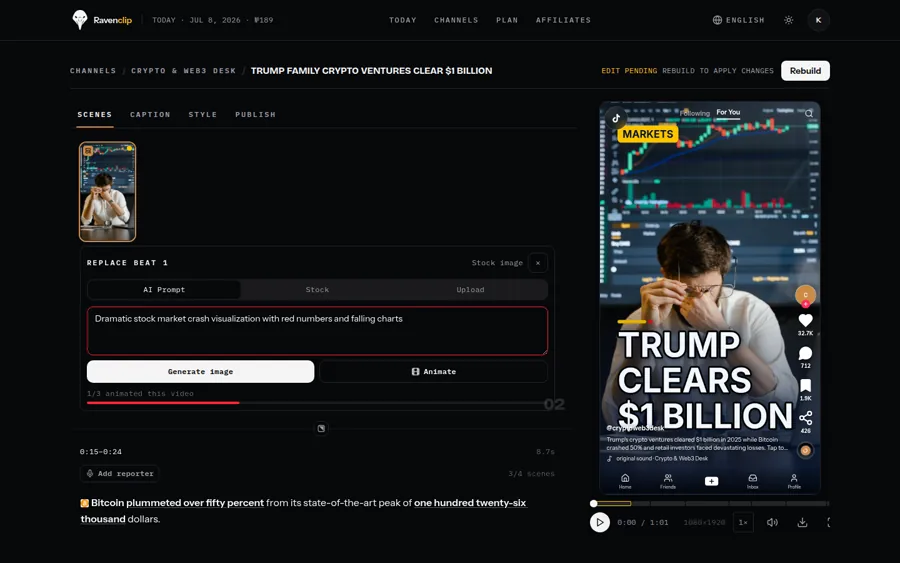This screenshot has width=900, height=563.
Task: Switch to the Stock source tab
Action: pos(317,290)
